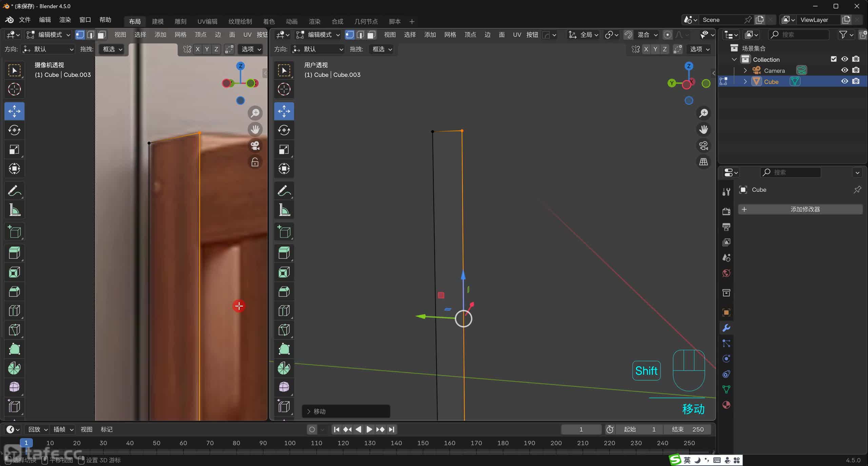The width and height of the screenshot is (868, 466).
Task: Uncheck the Collection exclude checkbox
Action: point(833,59)
